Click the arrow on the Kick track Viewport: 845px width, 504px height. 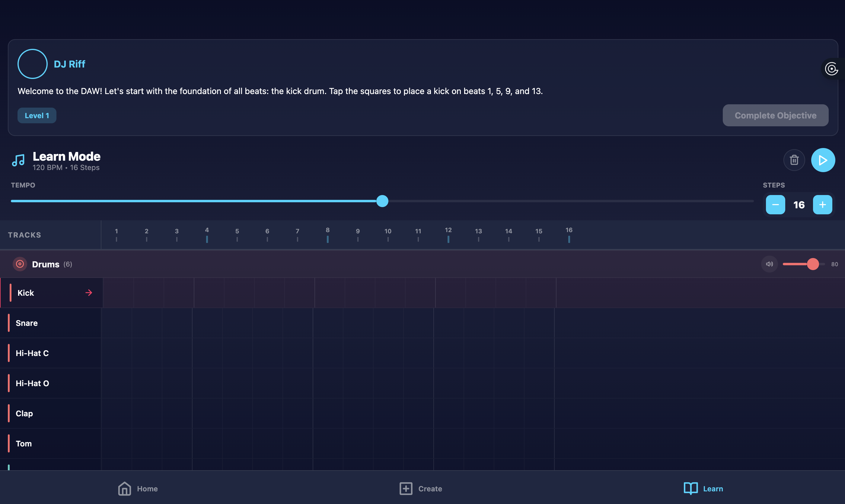[x=89, y=292]
